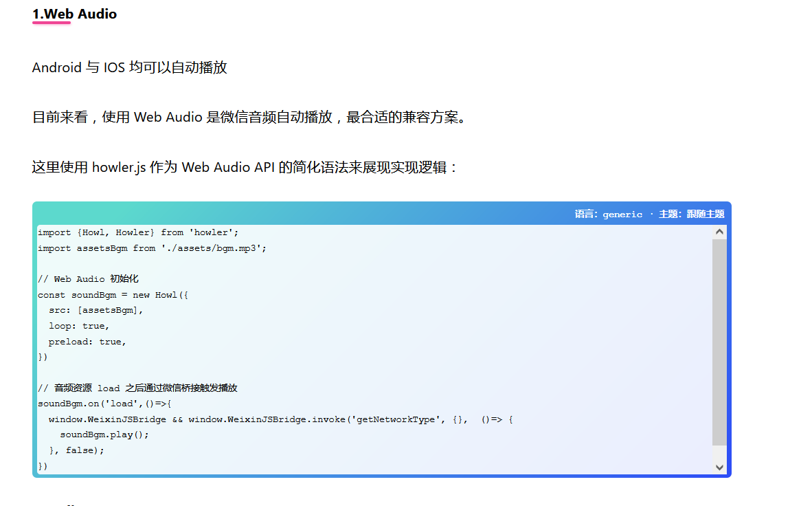This screenshot has width=812, height=506.
Task: Click the '// Web Audio 初始化' comment line
Action: [88, 279]
